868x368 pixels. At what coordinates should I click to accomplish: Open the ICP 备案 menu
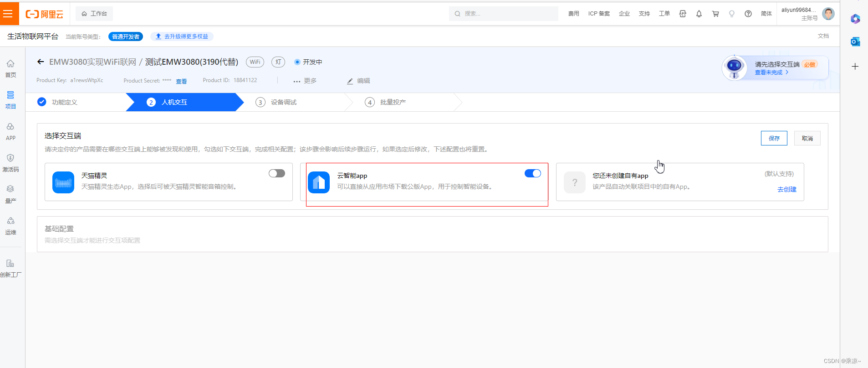[x=599, y=14]
